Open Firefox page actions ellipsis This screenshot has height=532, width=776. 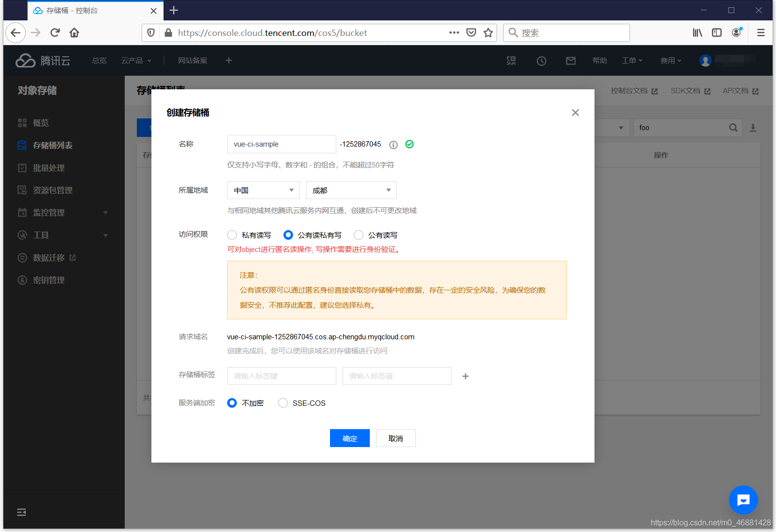pyautogui.click(x=454, y=33)
